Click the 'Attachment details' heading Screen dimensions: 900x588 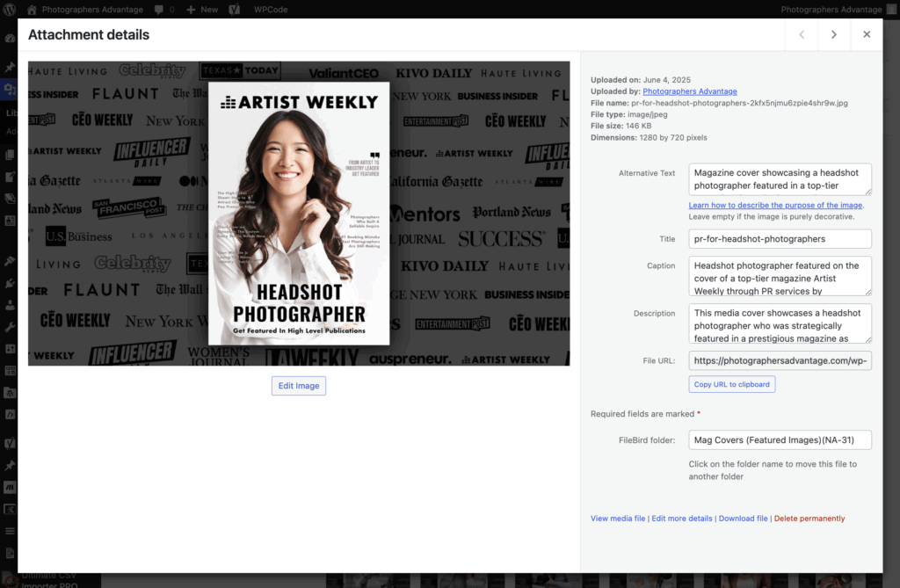(89, 35)
